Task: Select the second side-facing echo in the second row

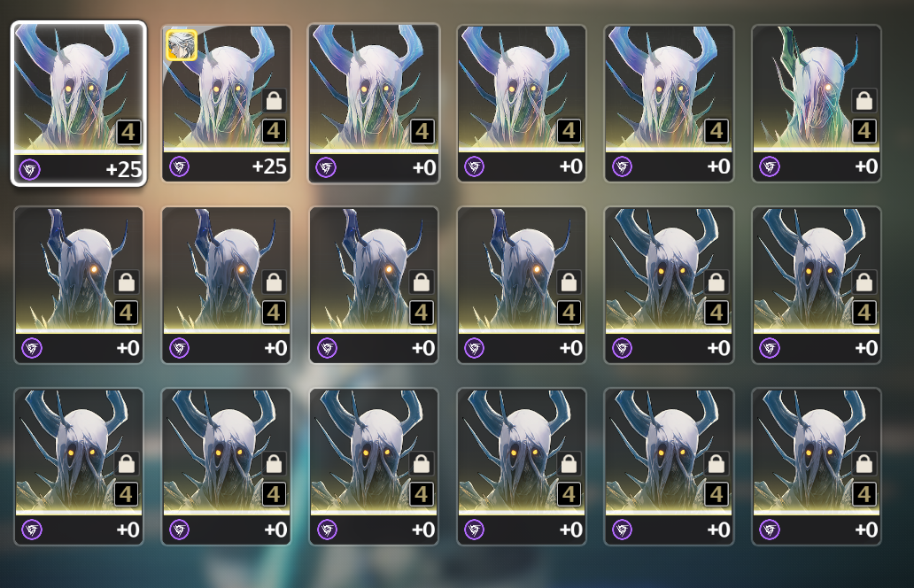Action: coord(226,285)
